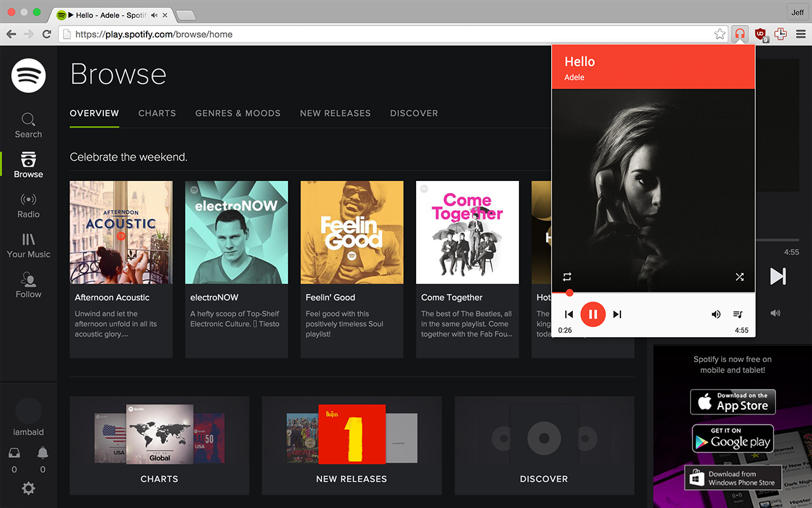Click the electroNOW title link
Screen dimensions: 812x508
click(214, 297)
